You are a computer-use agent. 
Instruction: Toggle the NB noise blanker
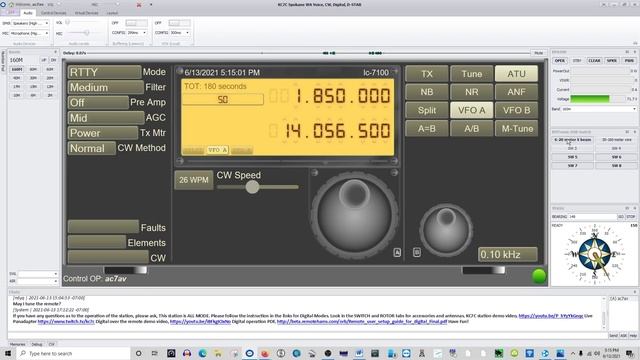click(x=427, y=92)
